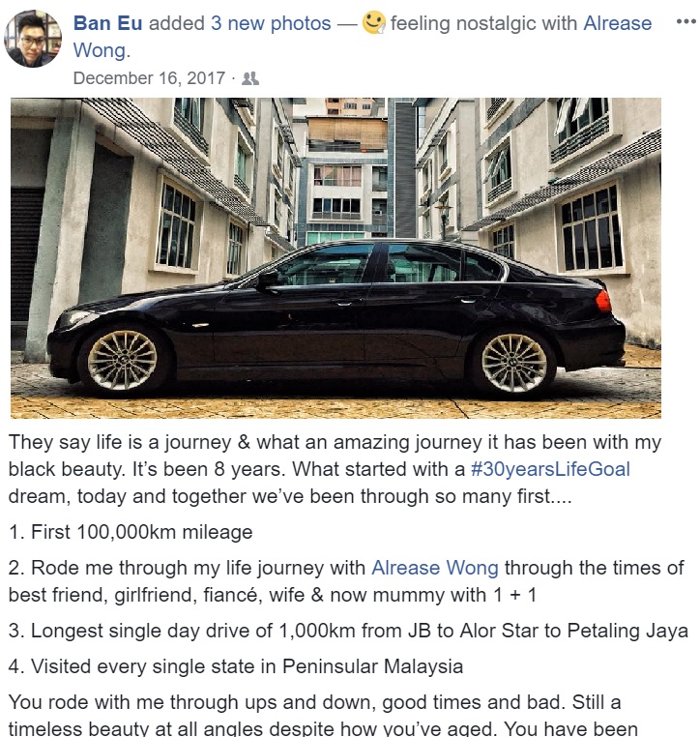This screenshot has width=700, height=737.
Task: Click 'Wong.' surname on second header line
Action: tap(102, 50)
